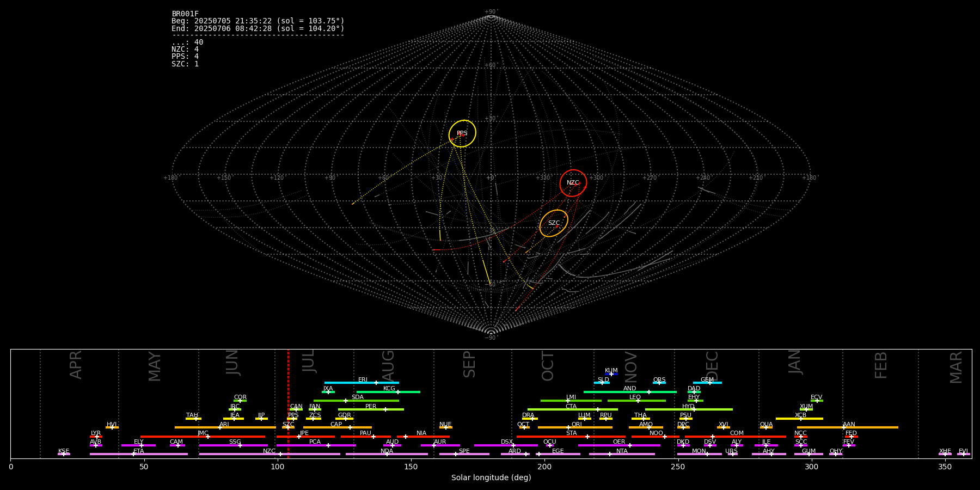Click the yellow PPS radiant circle on sky map
Image resolution: width=980 pixels, height=490 pixels.
click(462, 133)
